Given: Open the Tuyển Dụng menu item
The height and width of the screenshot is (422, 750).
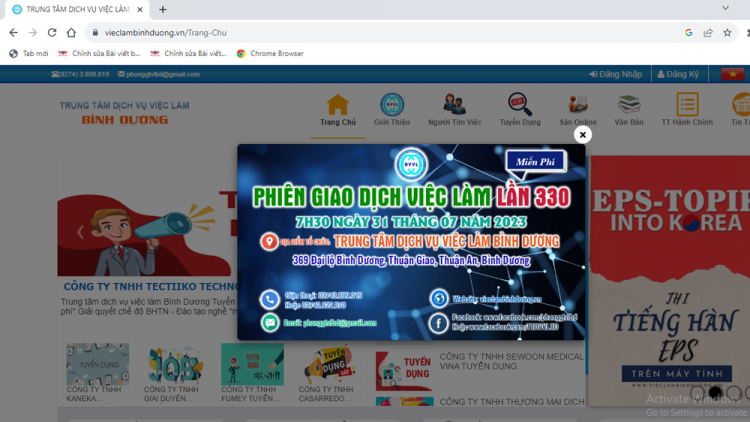Looking at the screenshot, I should 520,110.
